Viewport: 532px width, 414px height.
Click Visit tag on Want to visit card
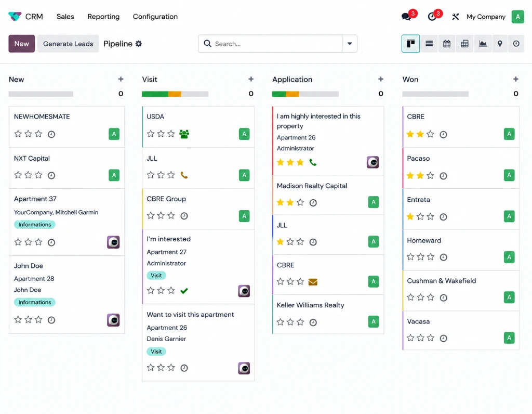(x=156, y=352)
